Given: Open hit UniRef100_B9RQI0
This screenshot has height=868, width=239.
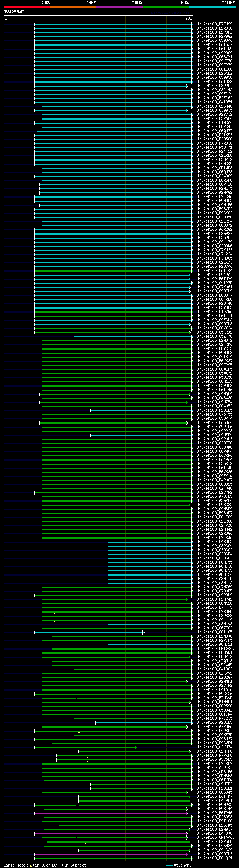Looking at the screenshot, I should 214,28.
